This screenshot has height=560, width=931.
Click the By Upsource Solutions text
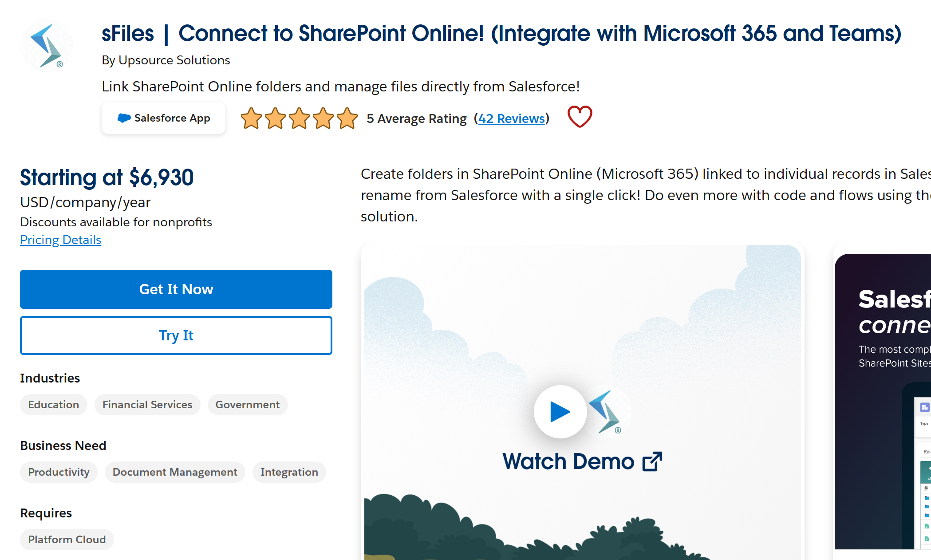166,60
